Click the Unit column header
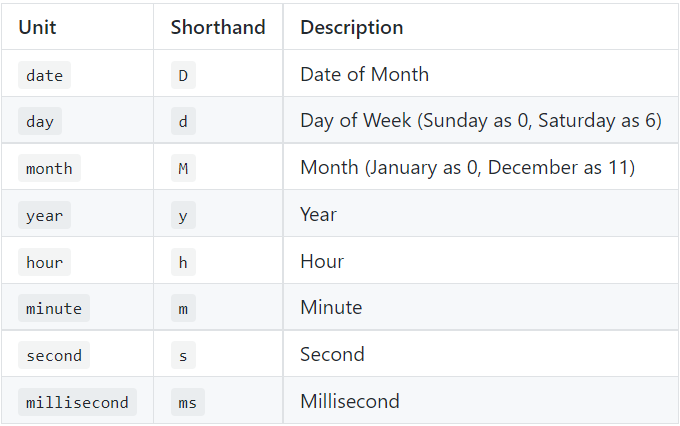This screenshot has height=426, width=680. tap(37, 27)
